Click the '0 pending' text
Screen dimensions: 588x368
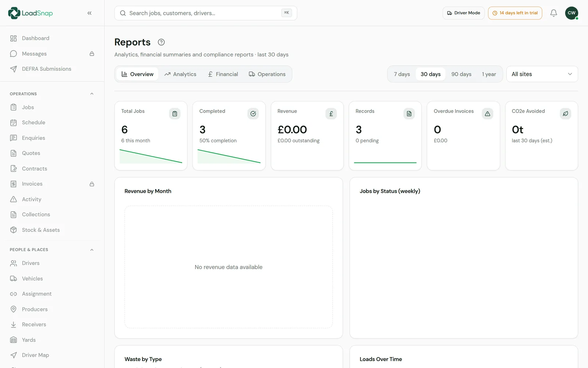pyautogui.click(x=367, y=141)
